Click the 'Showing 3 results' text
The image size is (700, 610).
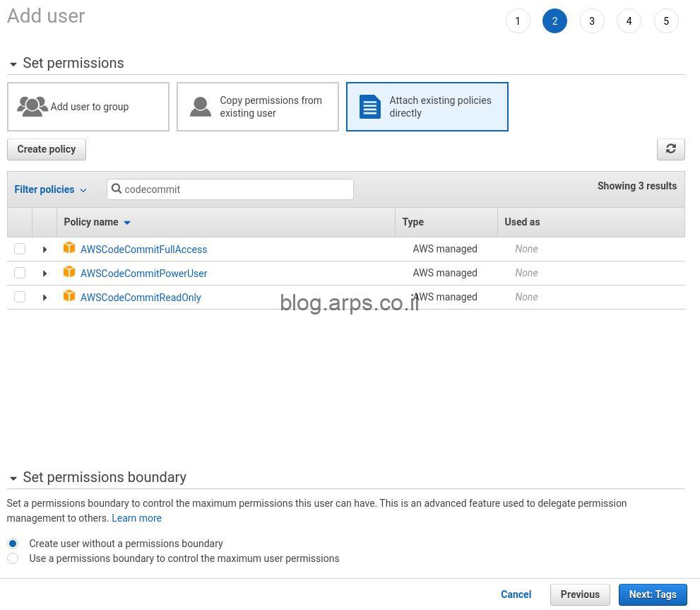coord(637,186)
